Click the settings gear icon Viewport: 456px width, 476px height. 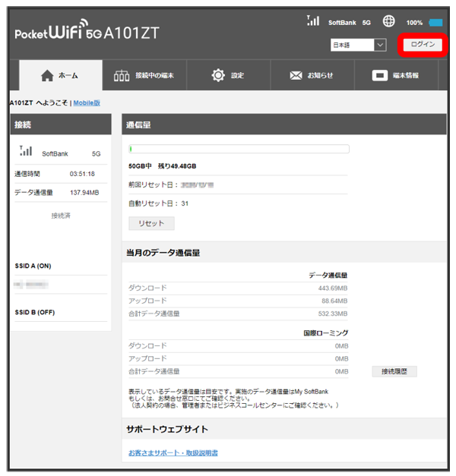coord(218,75)
